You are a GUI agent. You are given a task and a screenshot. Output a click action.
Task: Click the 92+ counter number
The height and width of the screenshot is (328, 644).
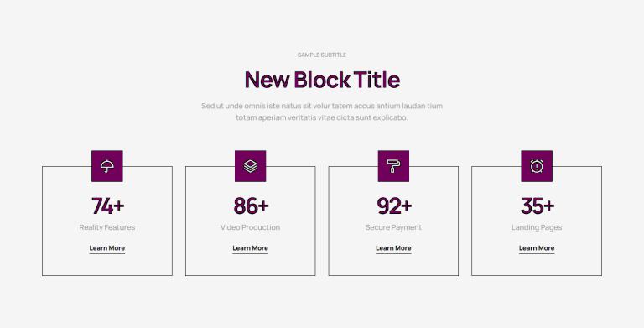pos(394,206)
